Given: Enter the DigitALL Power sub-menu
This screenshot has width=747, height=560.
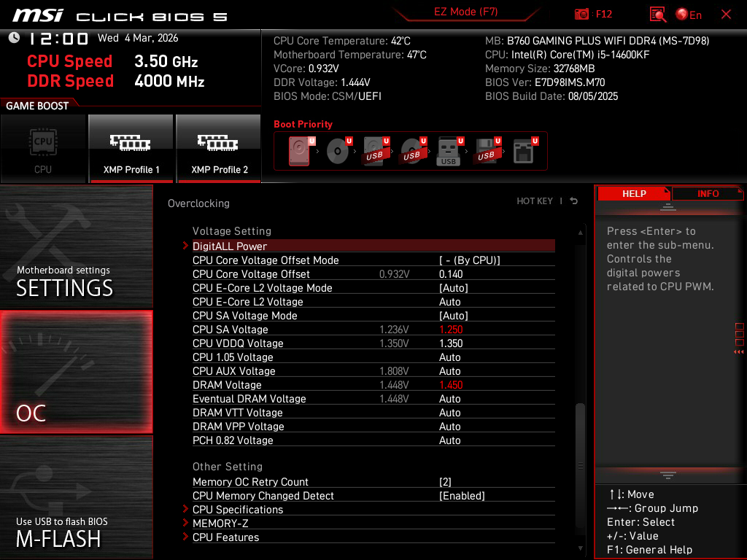Looking at the screenshot, I should click(373, 246).
